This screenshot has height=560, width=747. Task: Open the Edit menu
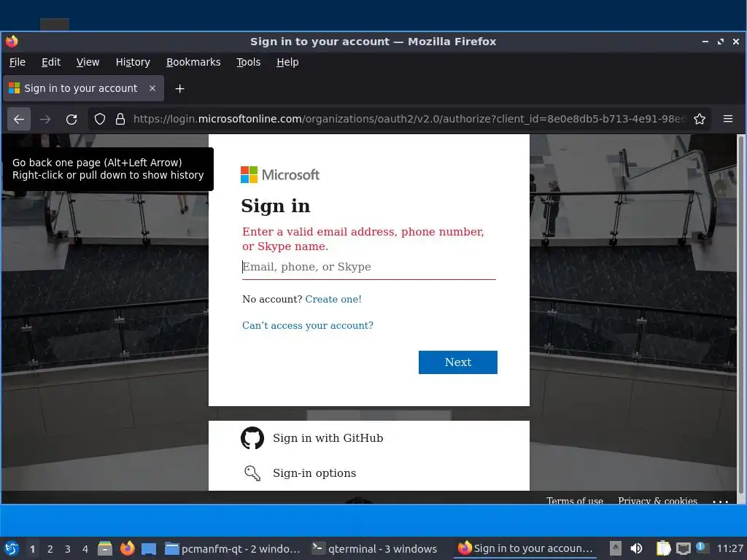[x=51, y=63]
